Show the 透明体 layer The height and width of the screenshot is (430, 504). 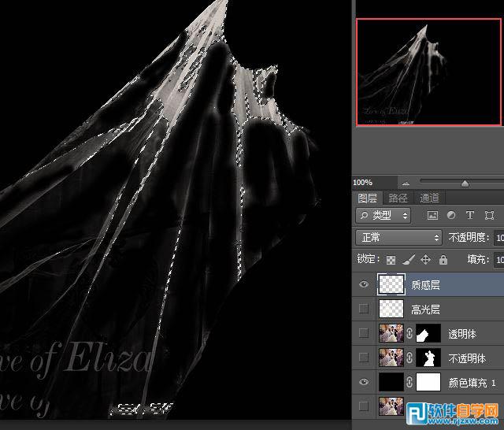[x=364, y=333]
